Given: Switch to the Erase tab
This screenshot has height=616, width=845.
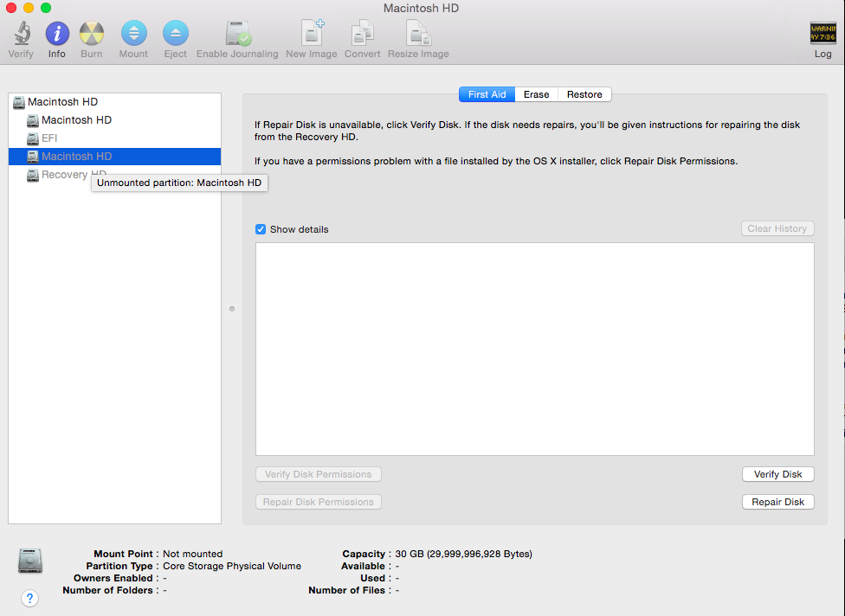Looking at the screenshot, I should 536,94.
